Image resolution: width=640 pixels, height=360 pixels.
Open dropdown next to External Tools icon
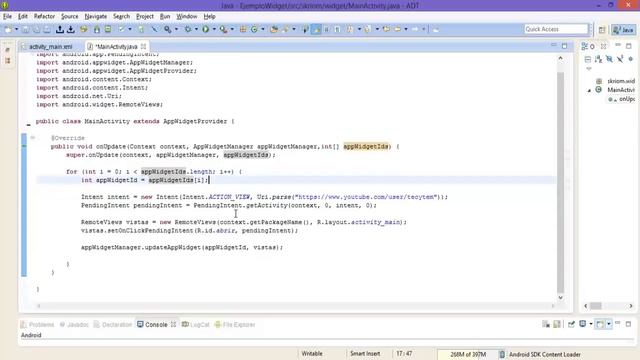point(232,29)
